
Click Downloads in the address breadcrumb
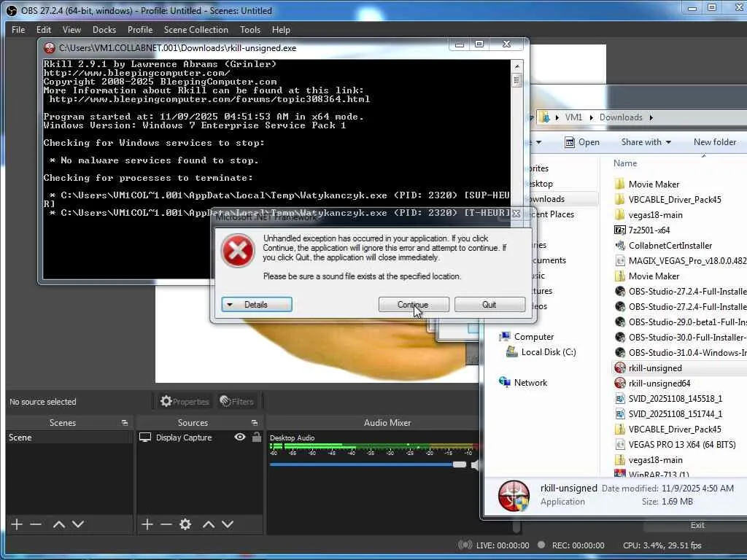tap(621, 117)
